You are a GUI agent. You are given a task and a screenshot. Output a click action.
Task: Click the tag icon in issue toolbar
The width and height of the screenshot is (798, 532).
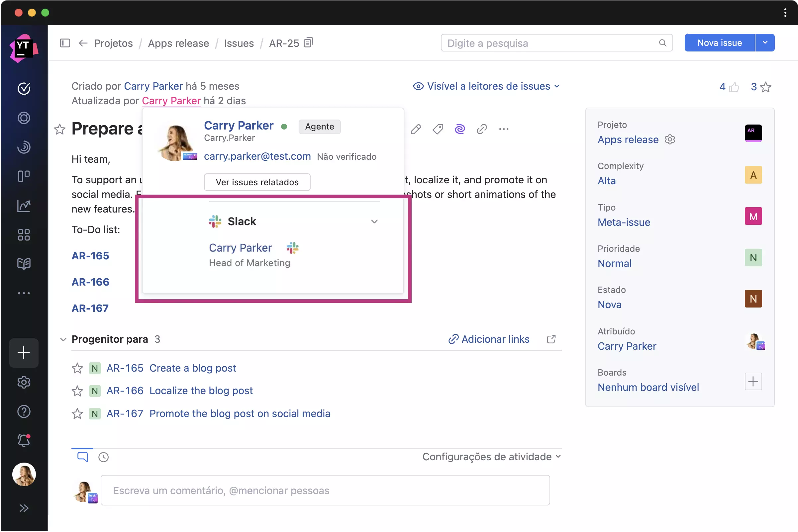click(438, 129)
